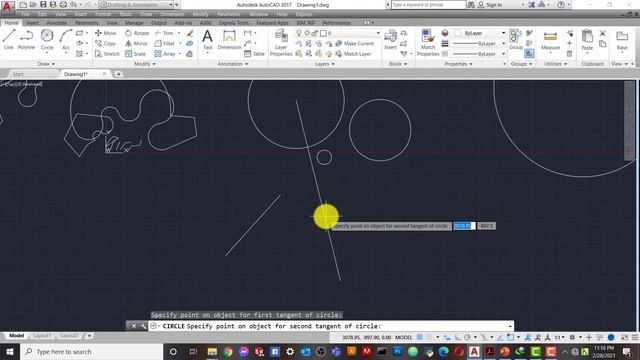Switch to the Layout1 tab
The height and width of the screenshot is (360, 640).
pyautogui.click(x=42, y=336)
